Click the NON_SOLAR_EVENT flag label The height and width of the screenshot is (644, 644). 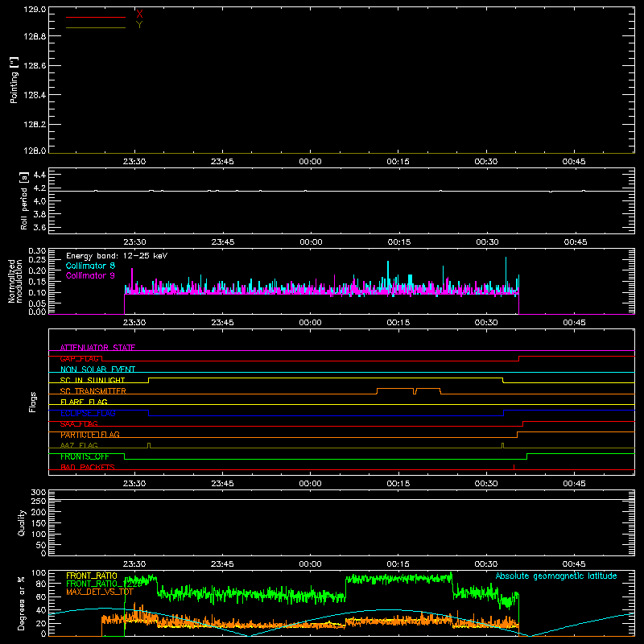[x=97, y=369]
